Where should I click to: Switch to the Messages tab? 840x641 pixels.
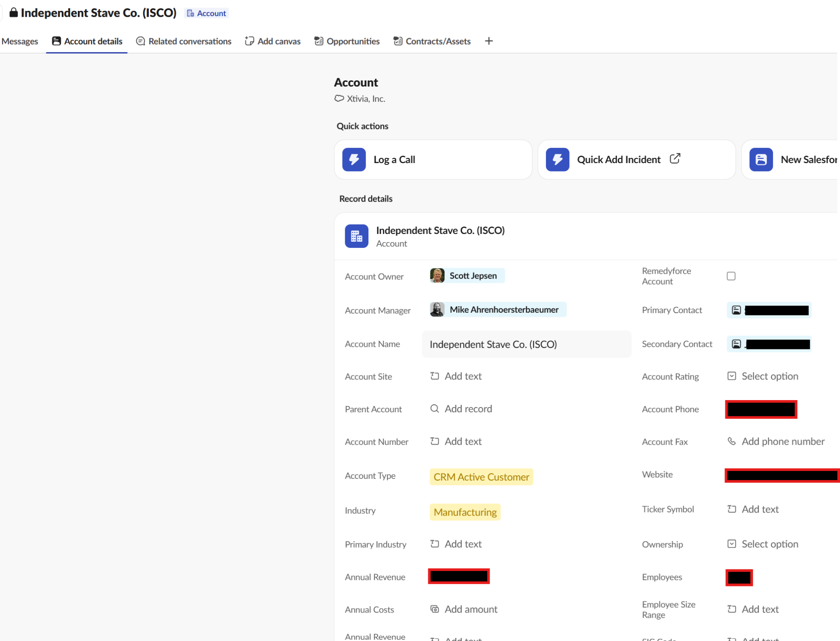(x=20, y=41)
